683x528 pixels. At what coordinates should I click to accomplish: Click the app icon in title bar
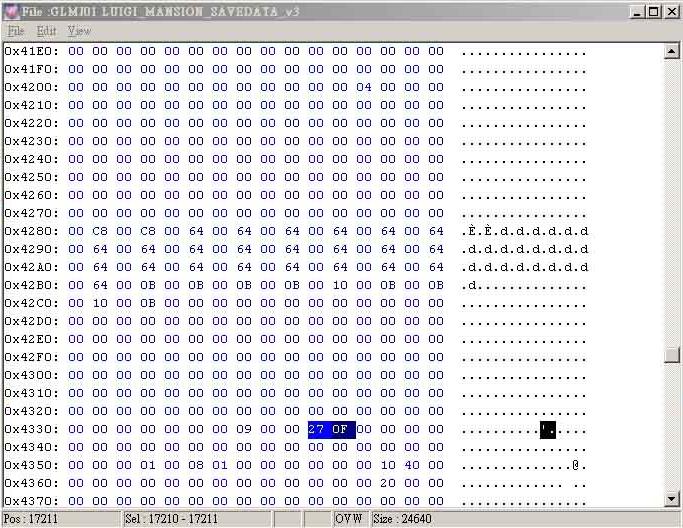[12, 12]
